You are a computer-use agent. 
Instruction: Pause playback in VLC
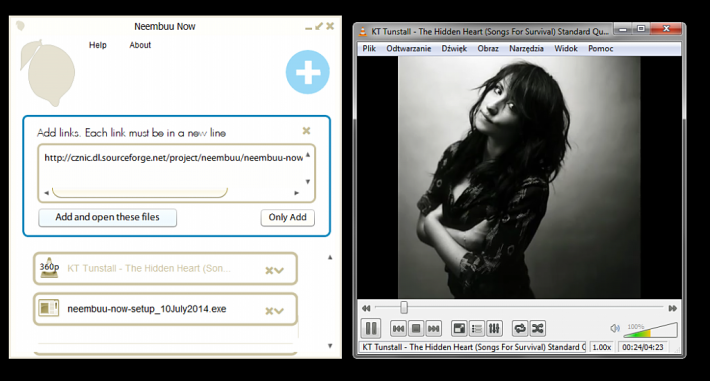(371, 328)
